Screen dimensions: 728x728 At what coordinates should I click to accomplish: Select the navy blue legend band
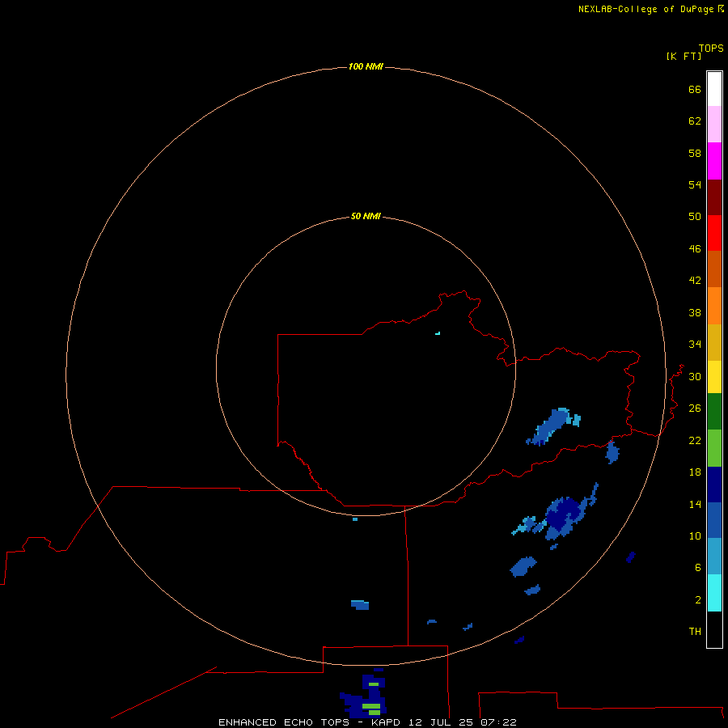tap(714, 485)
